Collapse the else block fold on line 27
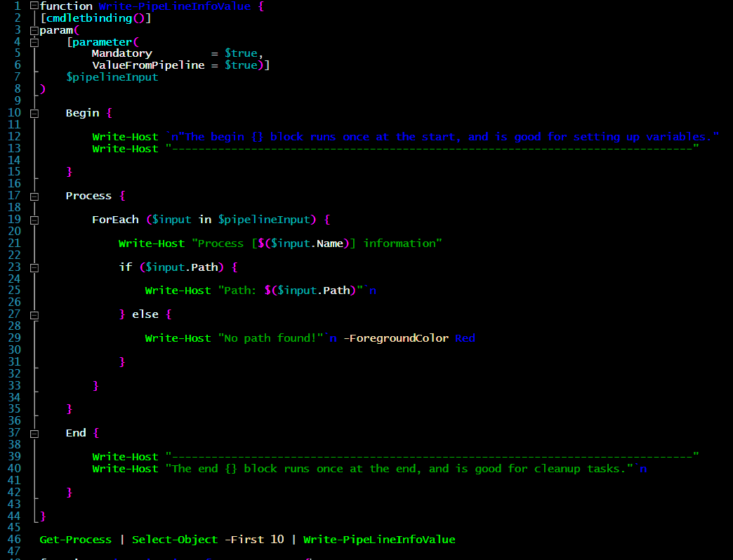733x560 pixels. (33, 314)
